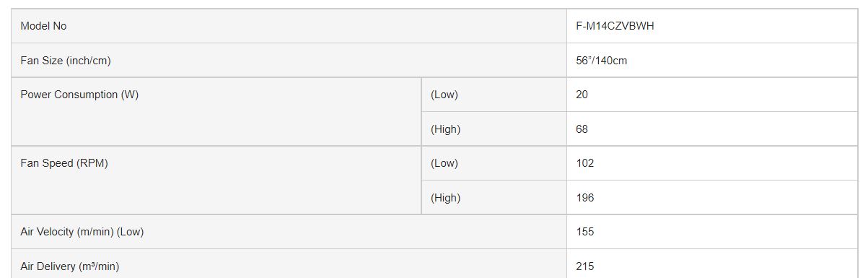The width and height of the screenshot is (868, 278).
Task: Click the Fan Speed (Low) sub-label
Action: pos(444,163)
